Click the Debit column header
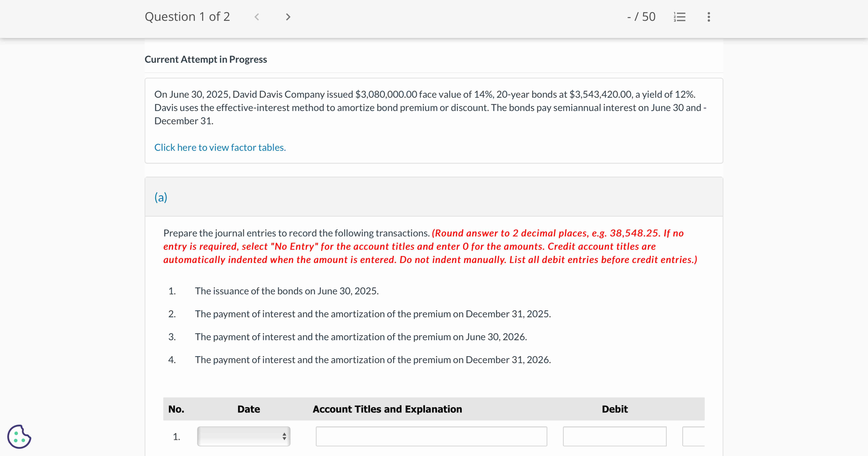Screen dimensions: 868x456 coord(615,409)
